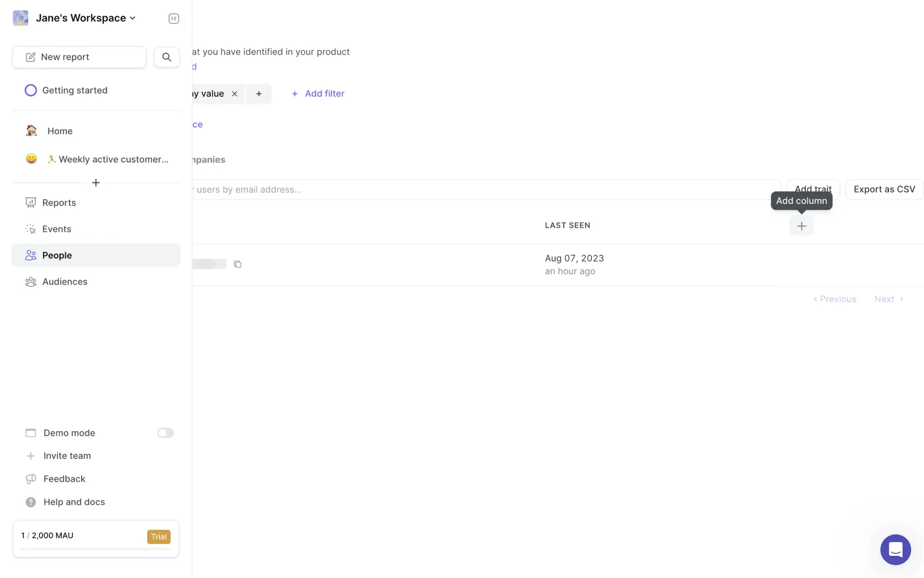
Task: Open the Reports section
Action: coord(59,203)
